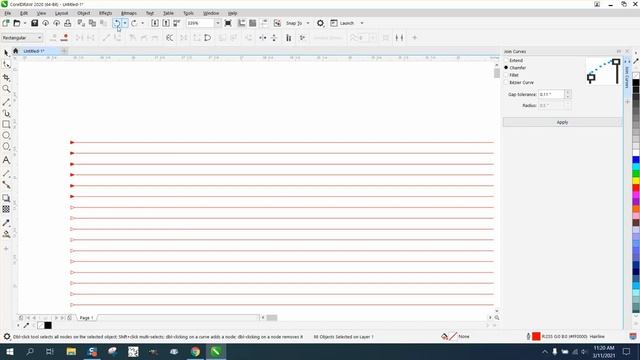Select the Parallel Dimension tool
The width and height of the screenshot is (640, 360).
(6, 173)
